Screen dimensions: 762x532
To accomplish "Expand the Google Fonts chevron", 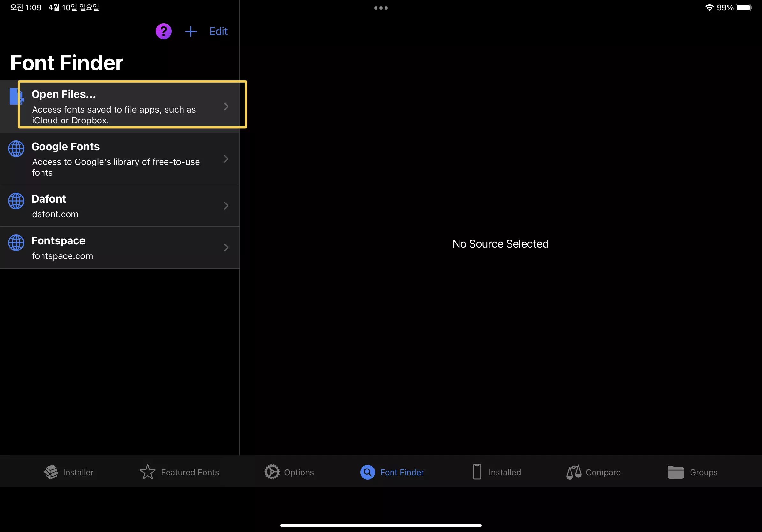I will [x=226, y=159].
